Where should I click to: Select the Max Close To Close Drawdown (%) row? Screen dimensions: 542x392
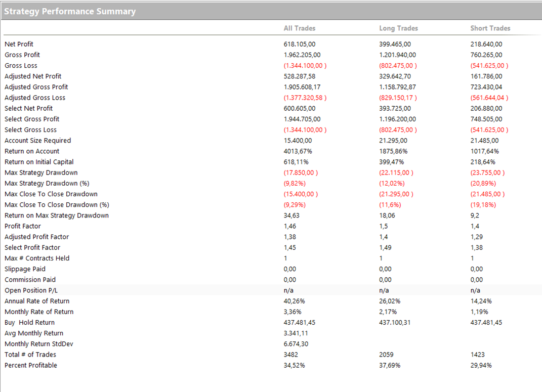pyautogui.click(x=56, y=204)
